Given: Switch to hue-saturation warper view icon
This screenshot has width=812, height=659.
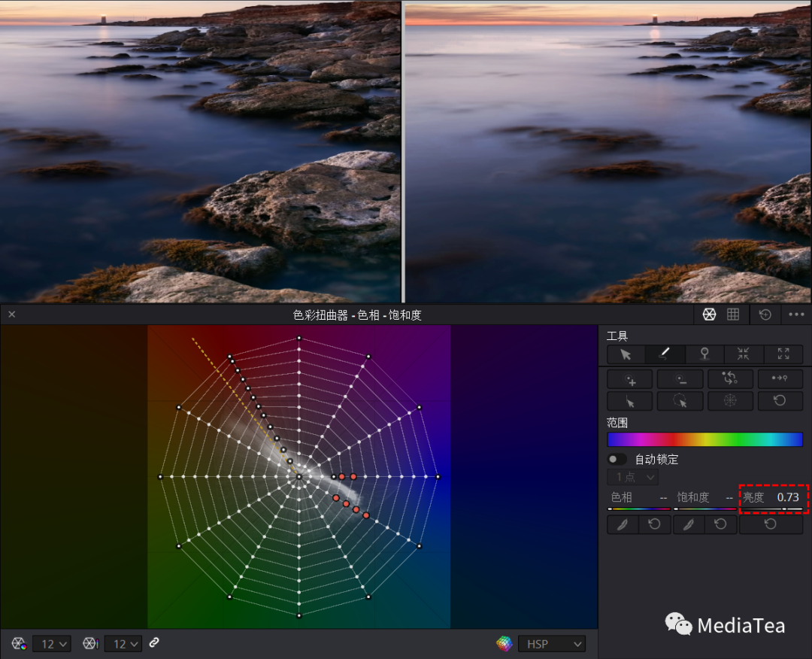Looking at the screenshot, I should [x=709, y=314].
